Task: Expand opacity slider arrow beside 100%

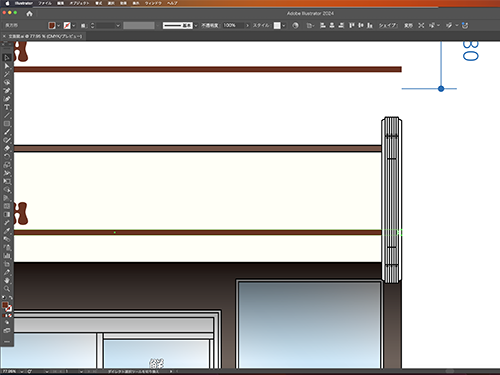Action: (247, 25)
